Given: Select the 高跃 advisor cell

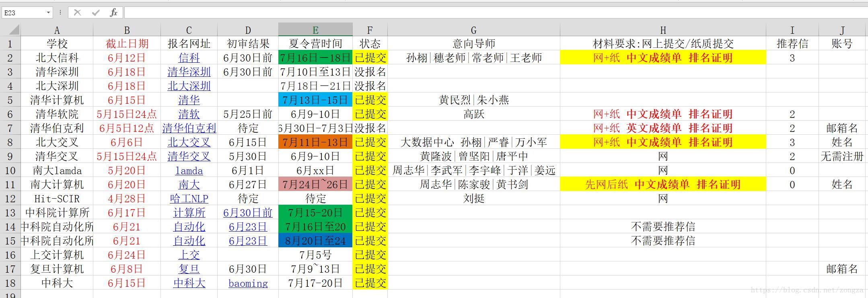Looking at the screenshot, I should (474, 114).
